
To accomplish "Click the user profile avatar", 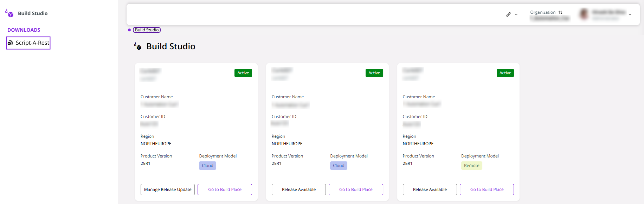I will click(x=584, y=14).
